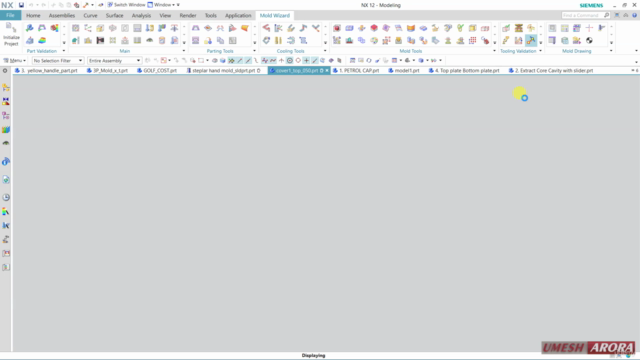
Task: Click the rainbow gradient icon in Part Validation
Action: tap(42, 40)
